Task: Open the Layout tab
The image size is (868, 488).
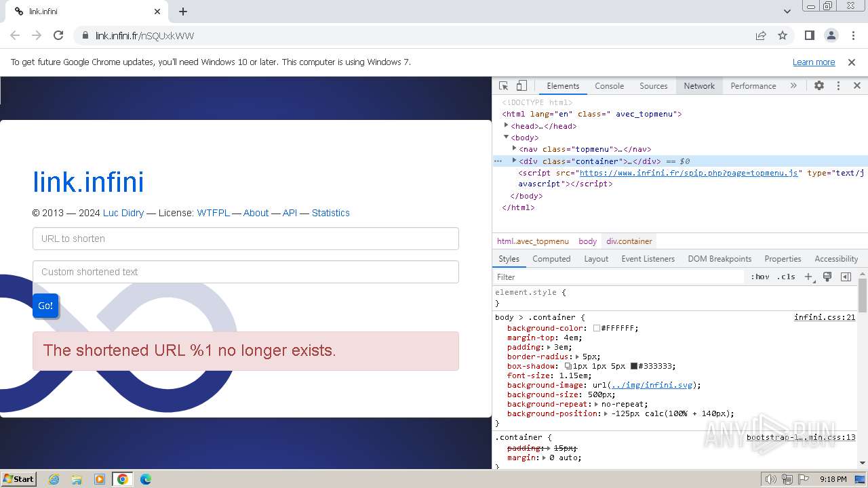Action: point(596,259)
